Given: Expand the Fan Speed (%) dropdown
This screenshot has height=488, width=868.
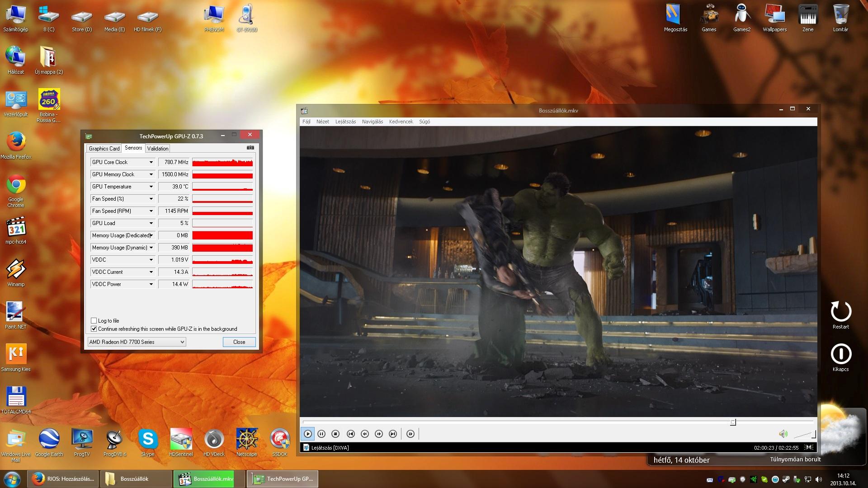Looking at the screenshot, I should [151, 199].
